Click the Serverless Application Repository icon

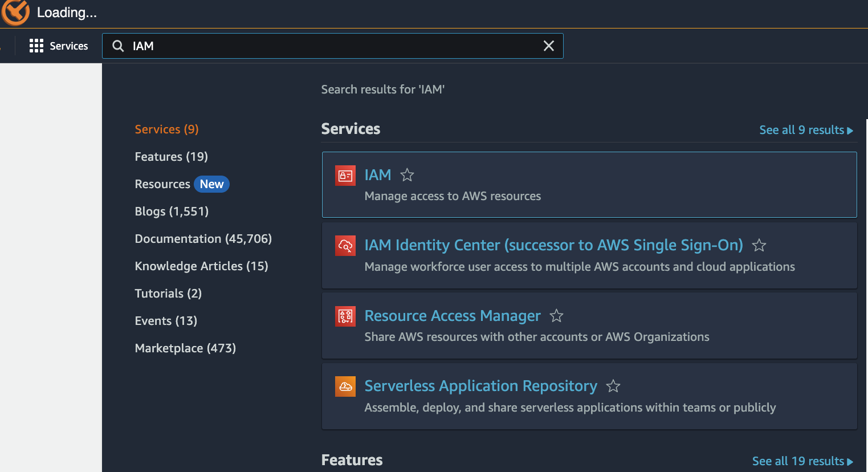[x=345, y=386]
